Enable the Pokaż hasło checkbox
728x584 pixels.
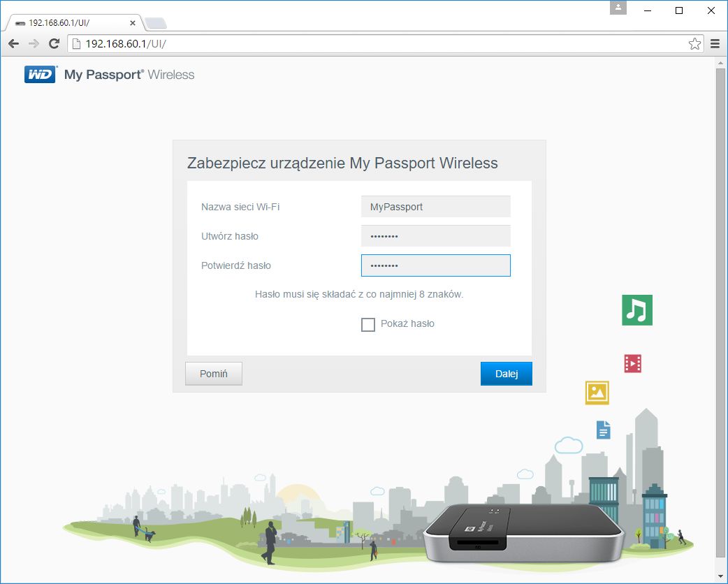click(x=368, y=324)
